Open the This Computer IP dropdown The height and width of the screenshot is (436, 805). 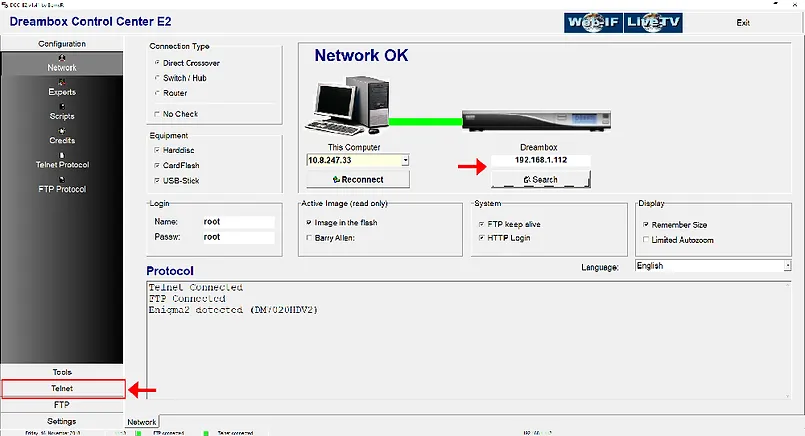pos(405,160)
